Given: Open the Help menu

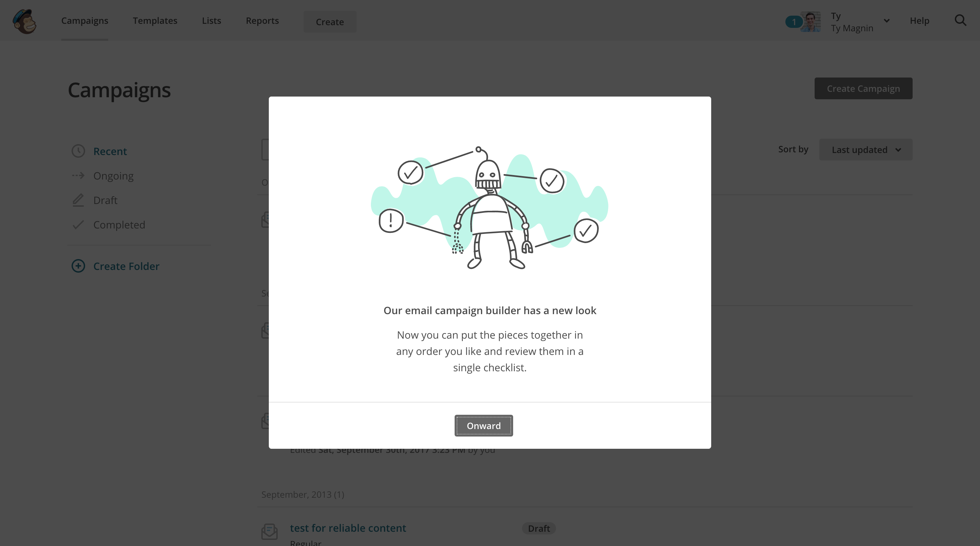Looking at the screenshot, I should tap(919, 20).
